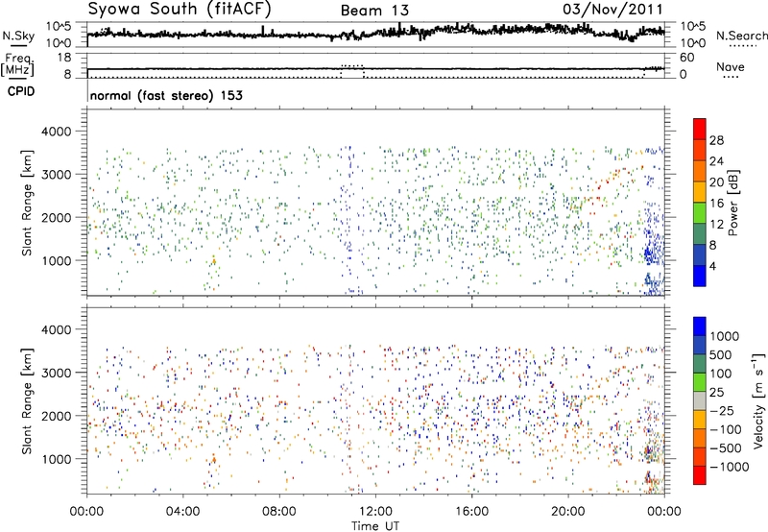Click the gray near-zero velocity swatch
The image size is (768, 532).
(x=700, y=400)
